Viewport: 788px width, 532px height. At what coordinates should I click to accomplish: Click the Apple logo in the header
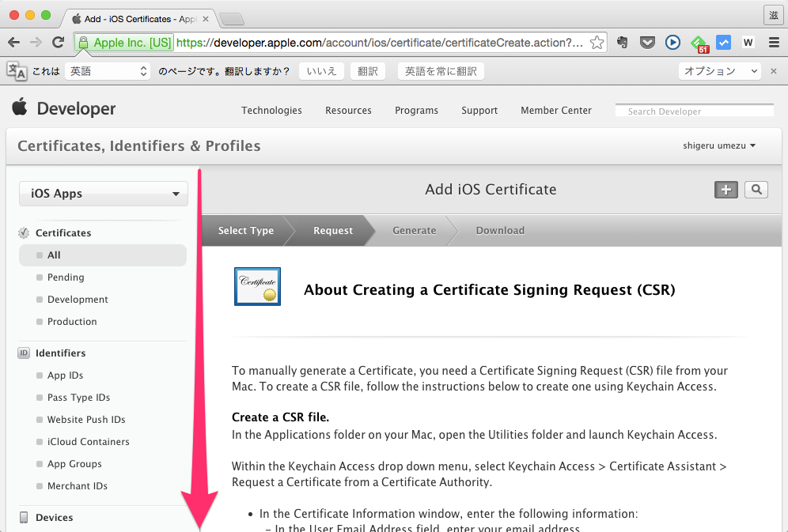(x=20, y=107)
